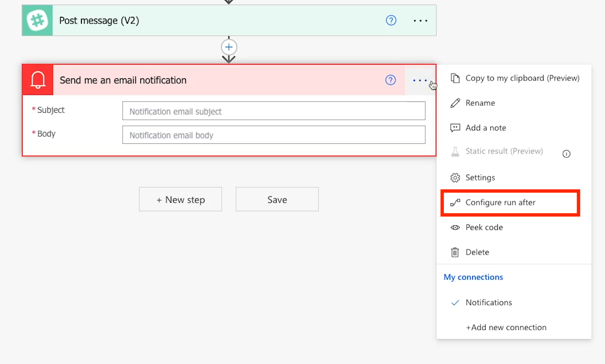Screen dimensions: 605x364
Task: Click the + New step button
Action: point(181,199)
